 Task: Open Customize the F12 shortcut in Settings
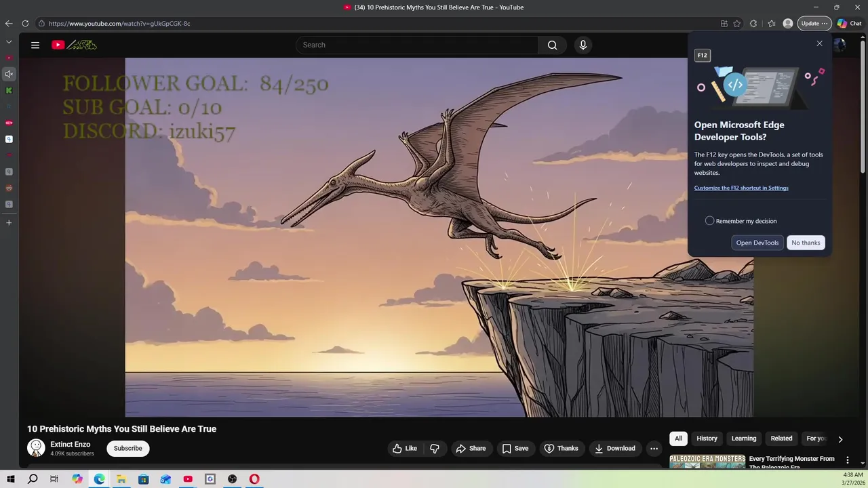741,188
